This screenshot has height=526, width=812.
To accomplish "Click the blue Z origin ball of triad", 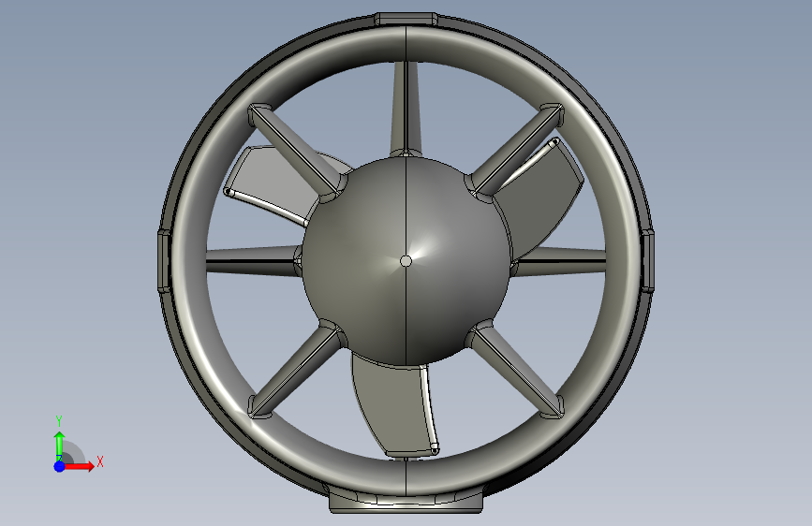I will click(x=59, y=466).
